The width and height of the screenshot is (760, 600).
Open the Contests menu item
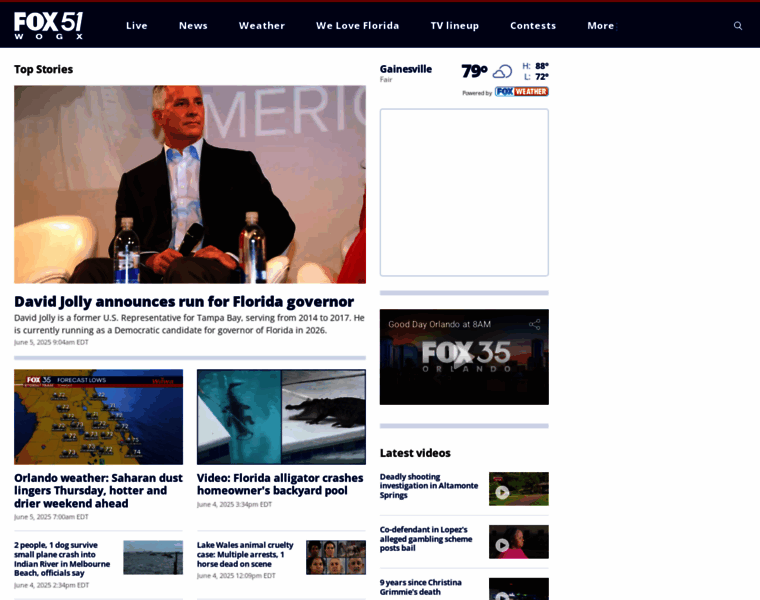point(533,26)
